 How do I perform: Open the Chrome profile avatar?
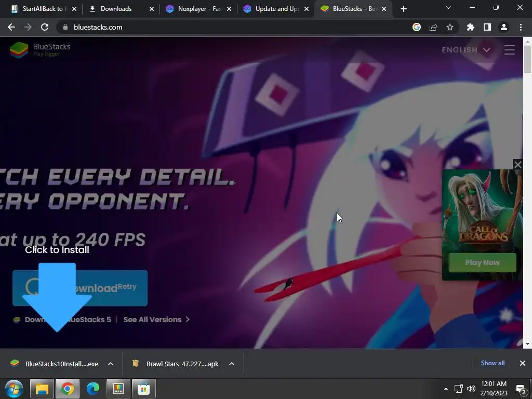click(x=504, y=27)
